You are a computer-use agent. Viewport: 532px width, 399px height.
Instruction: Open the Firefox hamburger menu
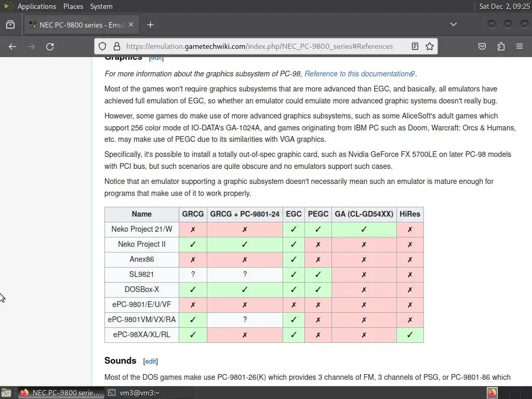click(x=520, y=46)
